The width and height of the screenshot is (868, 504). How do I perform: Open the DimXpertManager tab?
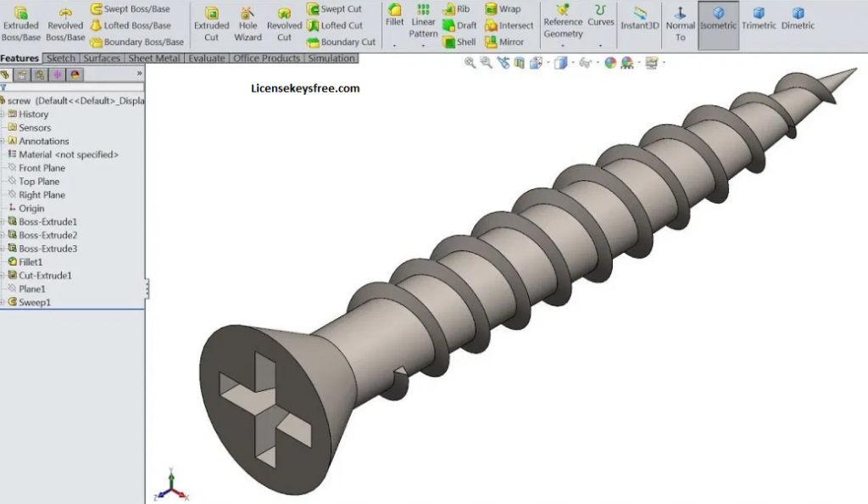[58, 75]
